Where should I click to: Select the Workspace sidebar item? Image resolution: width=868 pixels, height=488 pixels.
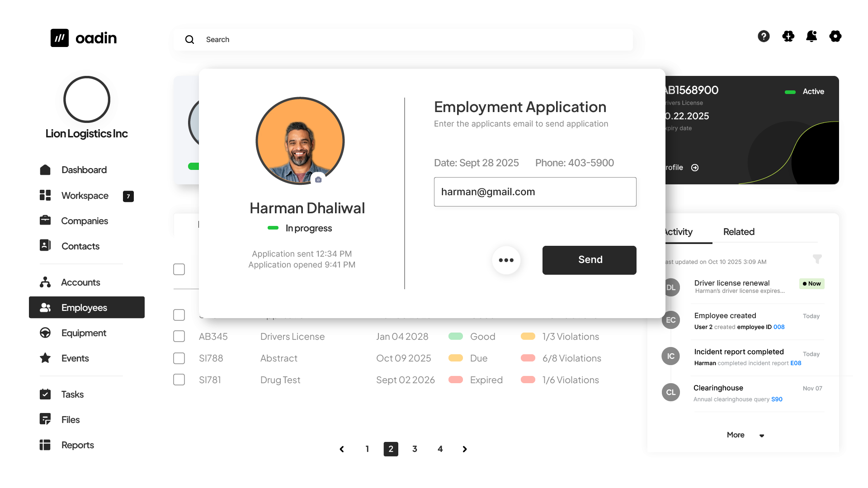pyautogui.click(x=85, y=196)
